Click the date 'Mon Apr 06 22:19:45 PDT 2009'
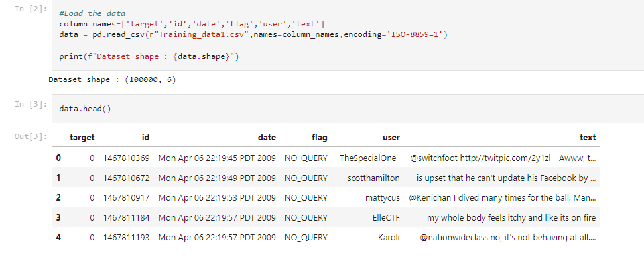The image size is (644, 259). (x=218, y=158)
